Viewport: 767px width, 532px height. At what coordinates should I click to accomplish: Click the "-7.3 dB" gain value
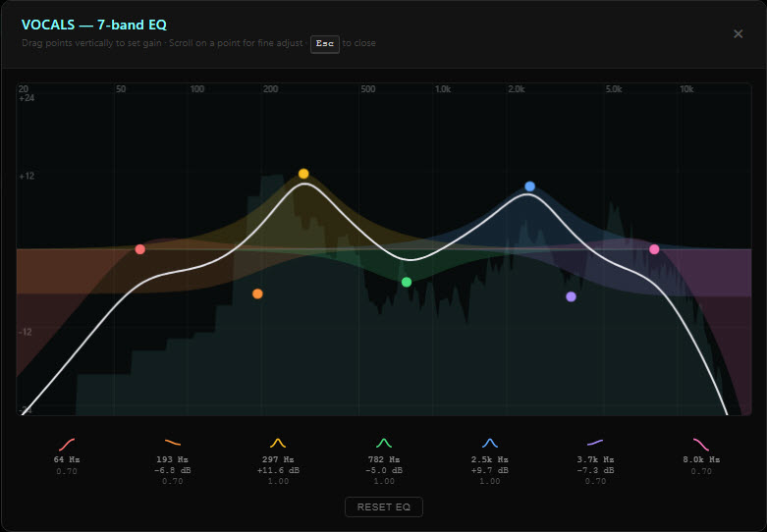click(595, 470)
